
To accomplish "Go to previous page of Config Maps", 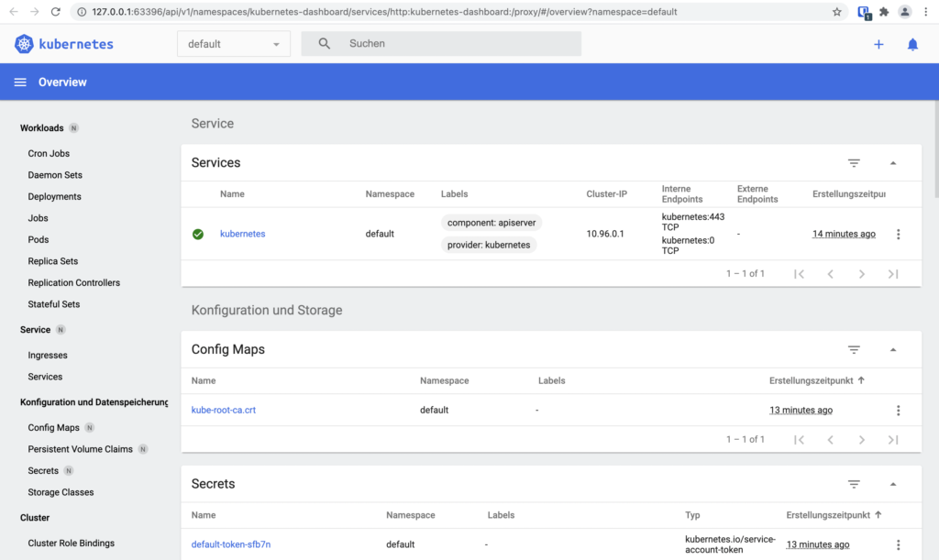I will pyautogui.click(x=831, y=440).
